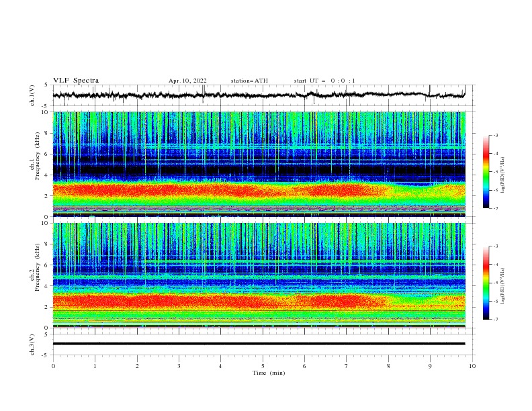Image resolution: width=532 pixels, height=411 pixels.
Task: Click time axis tick label "2"
Action: coord(137,366)
